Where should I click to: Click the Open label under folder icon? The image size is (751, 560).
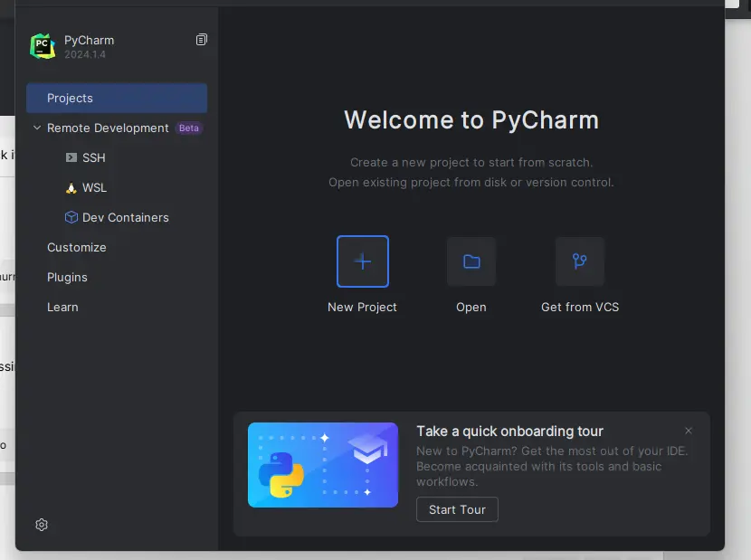point(471,307)
